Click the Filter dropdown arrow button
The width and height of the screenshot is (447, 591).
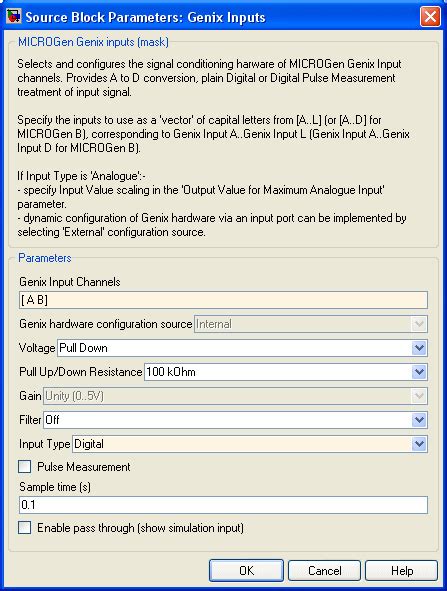pos(419,420)
